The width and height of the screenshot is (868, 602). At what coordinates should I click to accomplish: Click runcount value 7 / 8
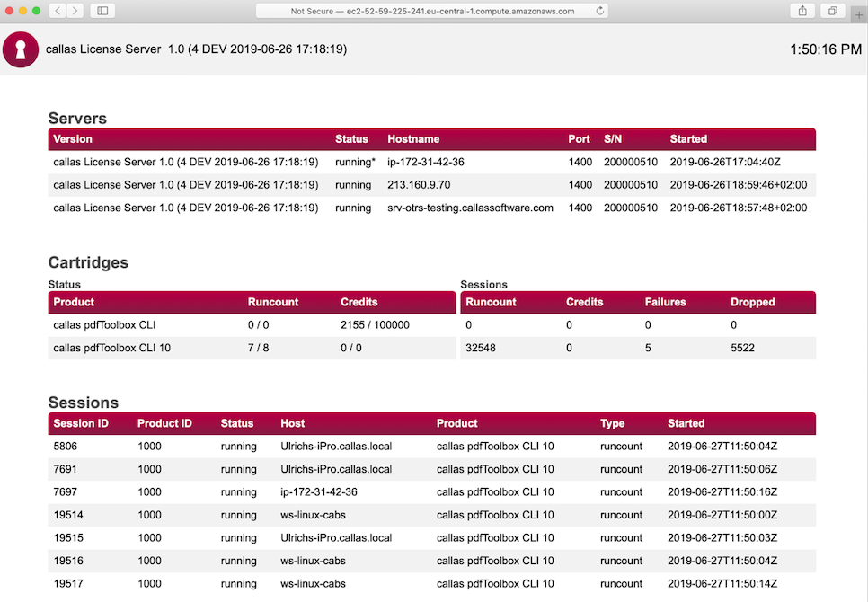click(x=258, y=348)
